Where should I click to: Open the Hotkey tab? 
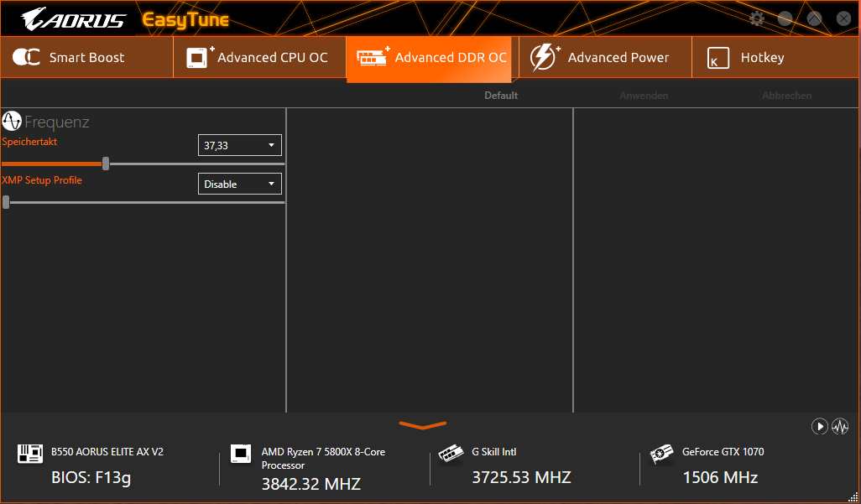tap(776, 57)
